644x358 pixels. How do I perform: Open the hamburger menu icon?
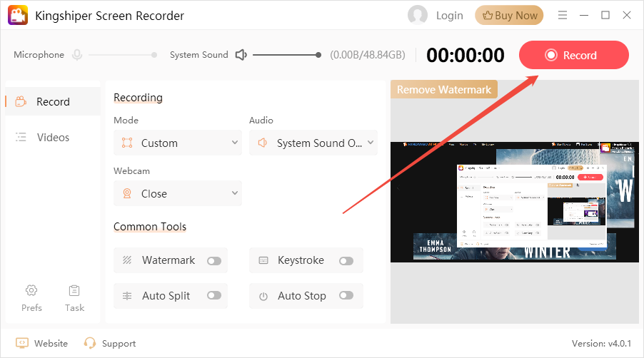click(563, 15)
